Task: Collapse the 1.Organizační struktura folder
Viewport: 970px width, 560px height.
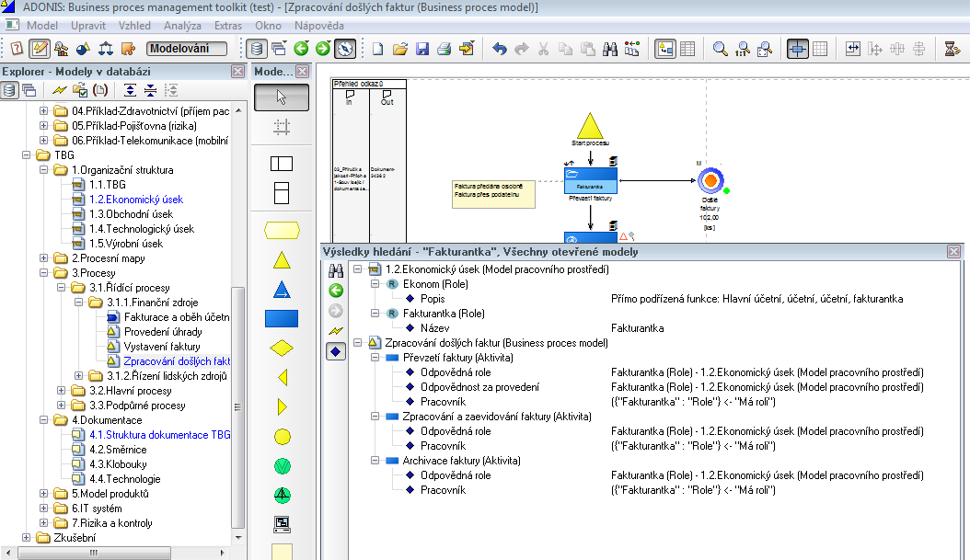Action: coord(44,170)
